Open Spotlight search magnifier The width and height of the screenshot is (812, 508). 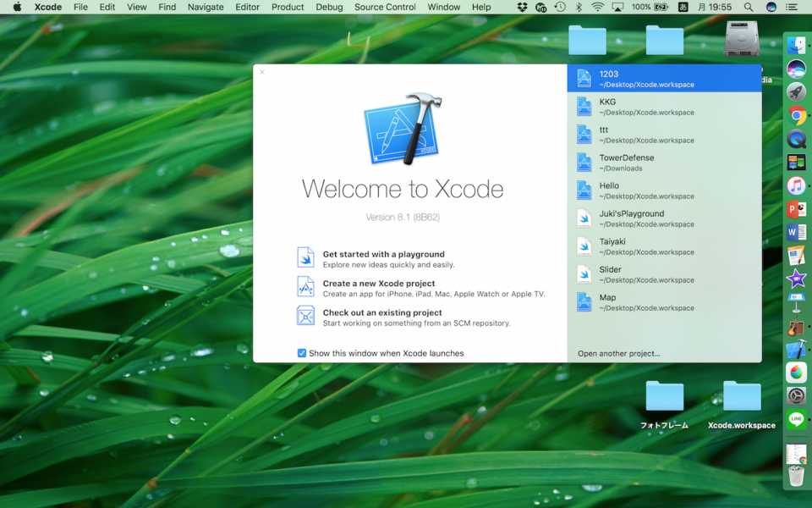(x=749, y=7)
